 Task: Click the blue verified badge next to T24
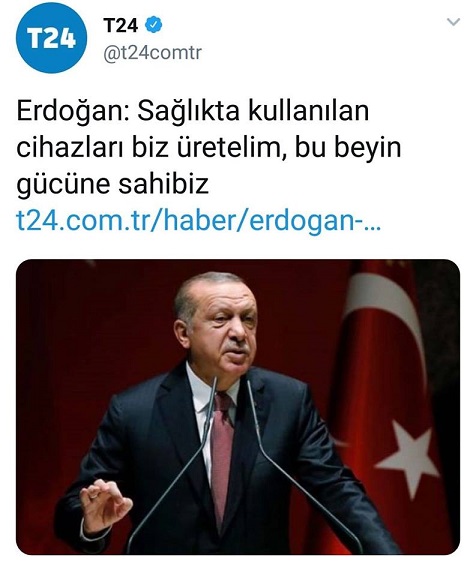154,25
